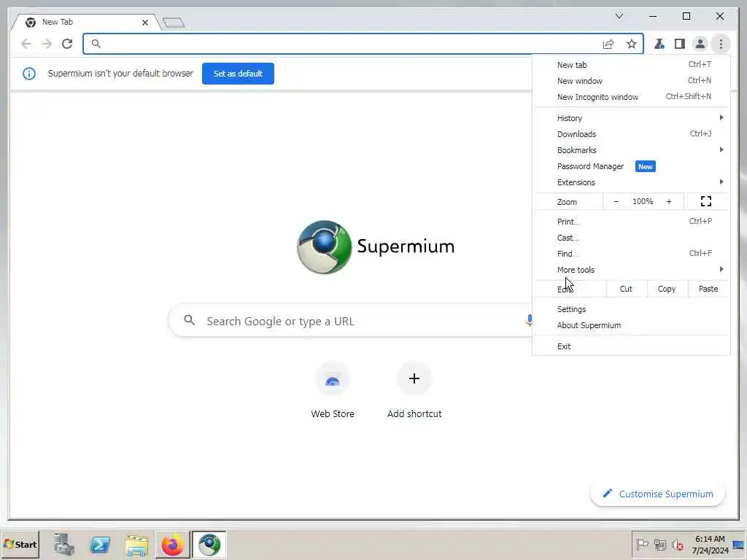Click the Action Center flag tray icon
Viewport: 747px width, 560px height.
pyautogui.click(x=642, y=544)
